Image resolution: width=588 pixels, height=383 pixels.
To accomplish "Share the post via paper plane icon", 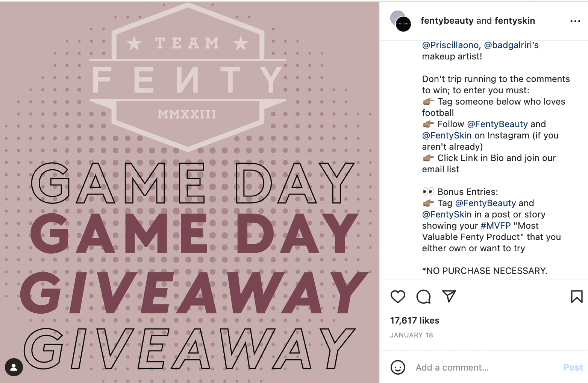I will (x=449, y=296).
